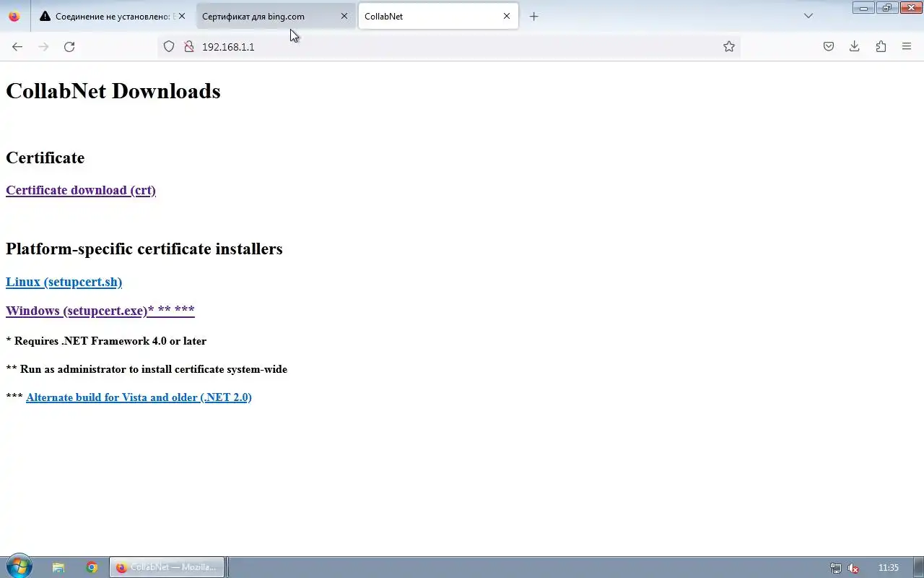This screenshot has height=578, width=924.
Task: Open the Linux (setupcert.sh) link
Action: coord(64,282)
